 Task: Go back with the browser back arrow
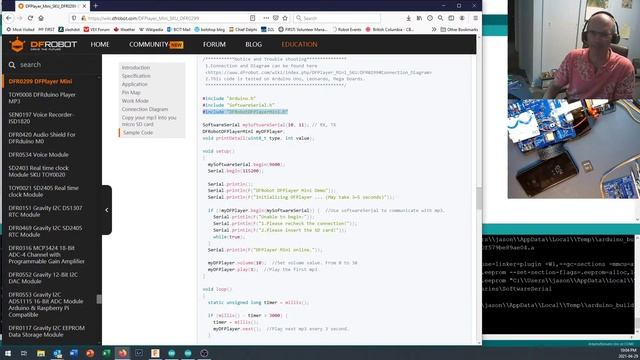pos(9,18)
